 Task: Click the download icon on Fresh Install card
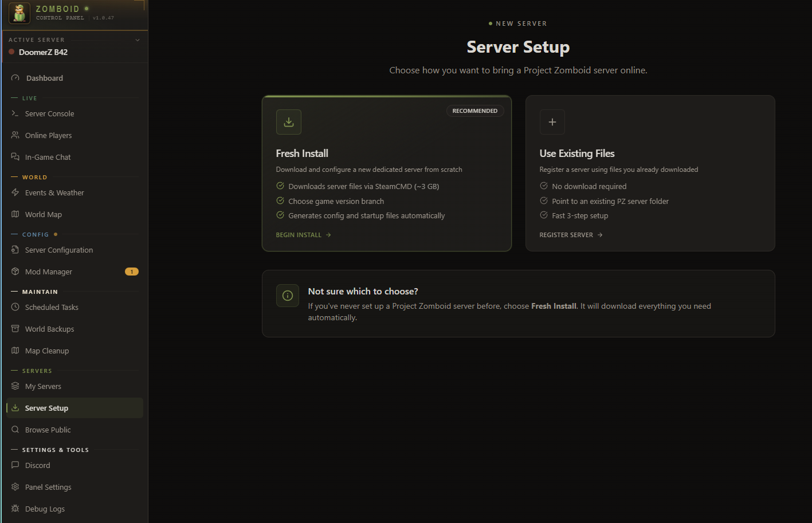tap(289, 122)
